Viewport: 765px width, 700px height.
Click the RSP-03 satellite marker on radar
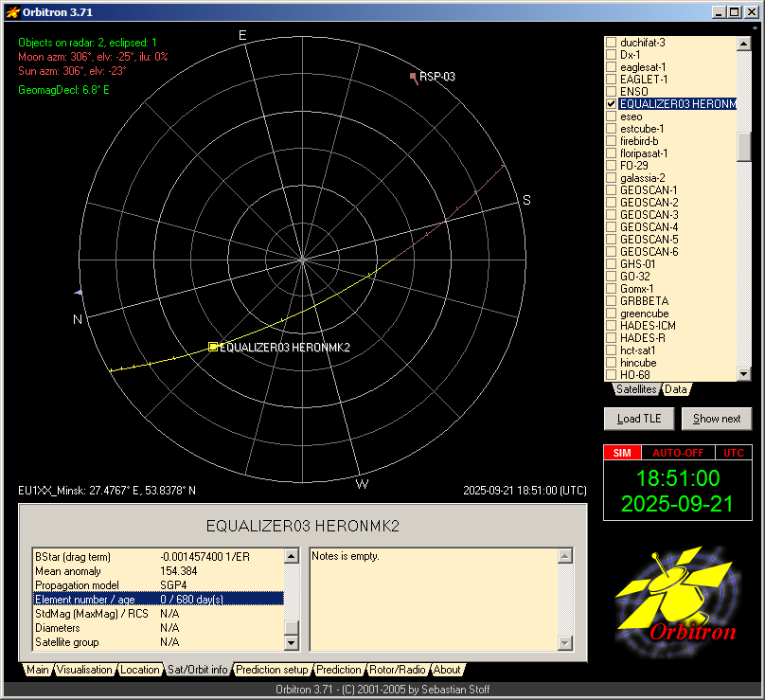(413, 76)
